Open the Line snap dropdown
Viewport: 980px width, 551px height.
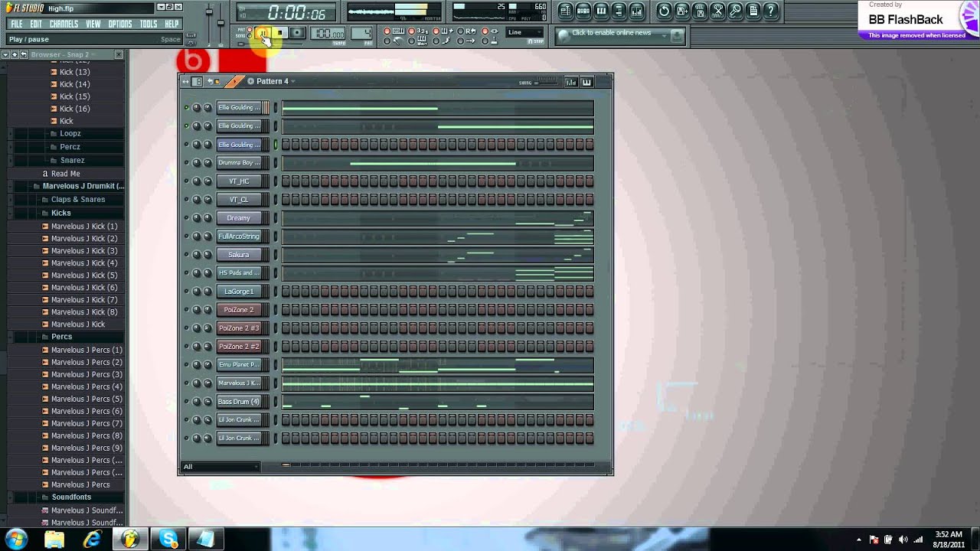[524, 32]
